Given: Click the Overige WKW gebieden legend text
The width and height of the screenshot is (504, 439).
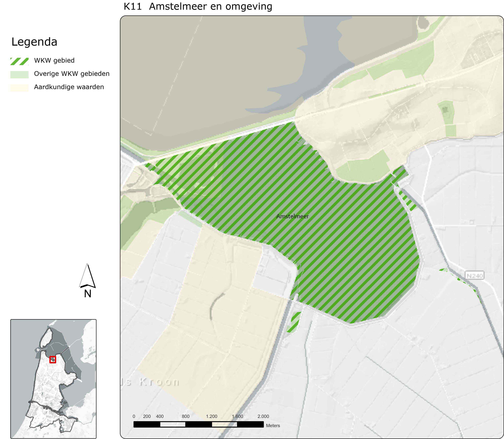Looking at the screenshot, I should pos(71,74).
